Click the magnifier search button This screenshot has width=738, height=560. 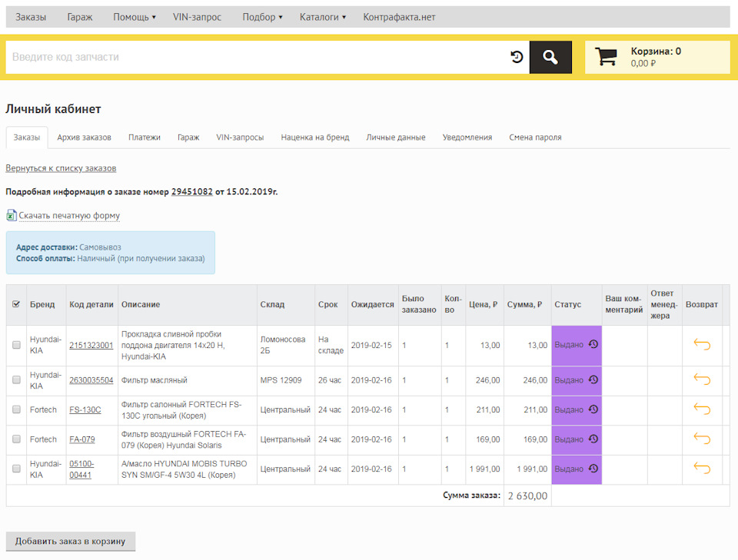(x=550, y=57)
